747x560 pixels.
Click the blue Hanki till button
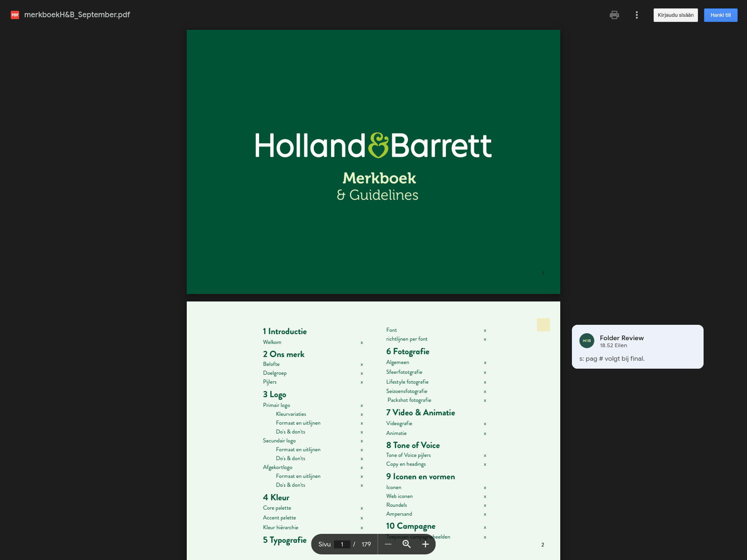(x=721, y=15)
